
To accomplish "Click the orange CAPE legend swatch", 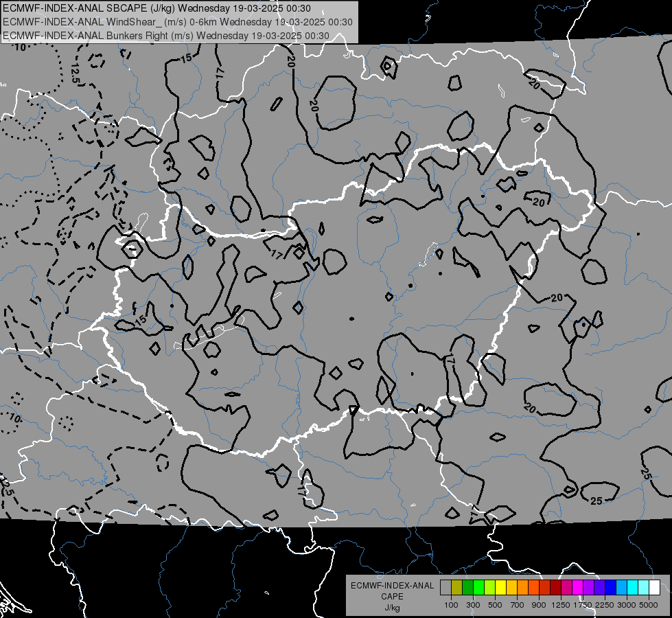I will tap(523, 587).
